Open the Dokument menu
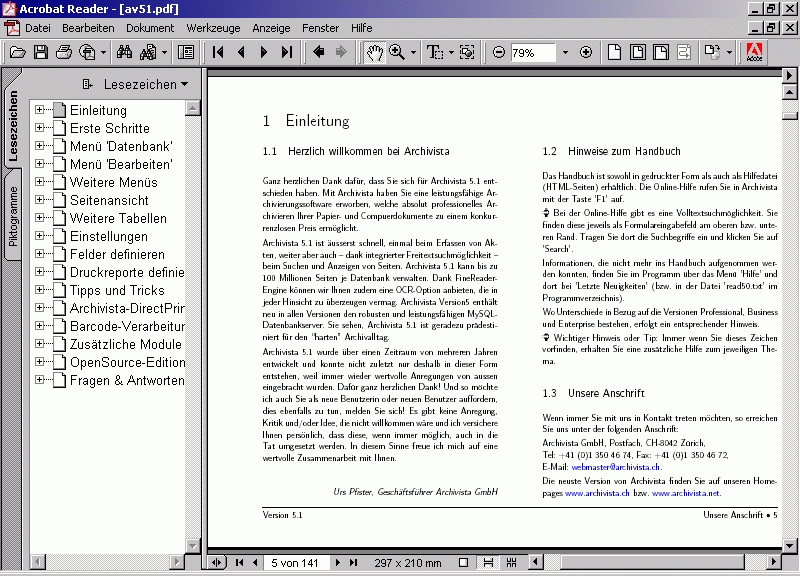Viewport: 800px width, 576px height. point(150,28)
